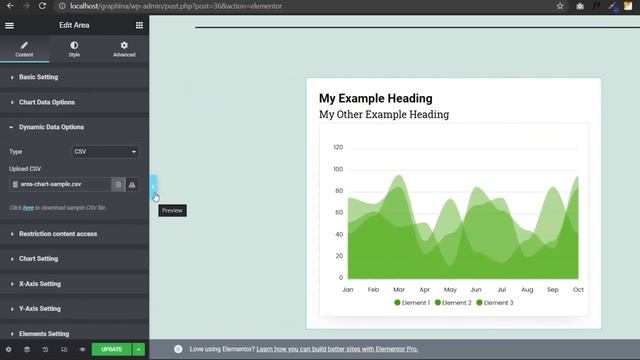Expand the Elements Setting section
Screen dimensions: 640x360
point(74,333)
